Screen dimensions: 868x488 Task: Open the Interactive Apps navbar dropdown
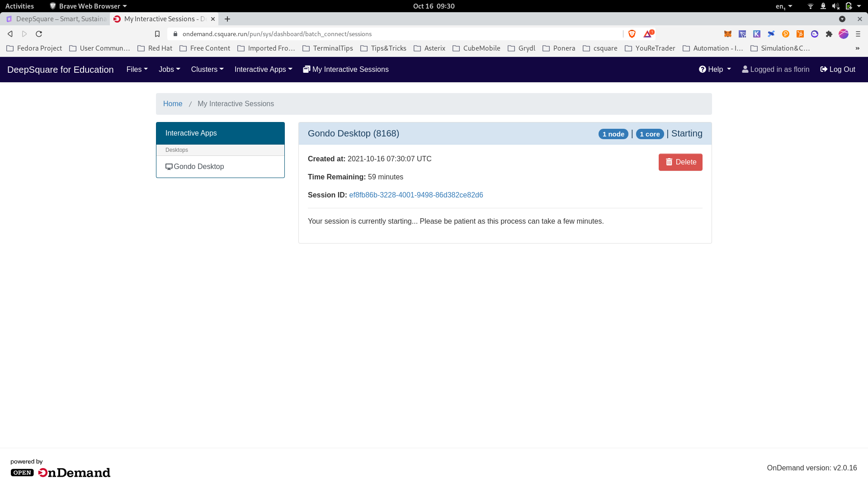[x=263, y=70]
